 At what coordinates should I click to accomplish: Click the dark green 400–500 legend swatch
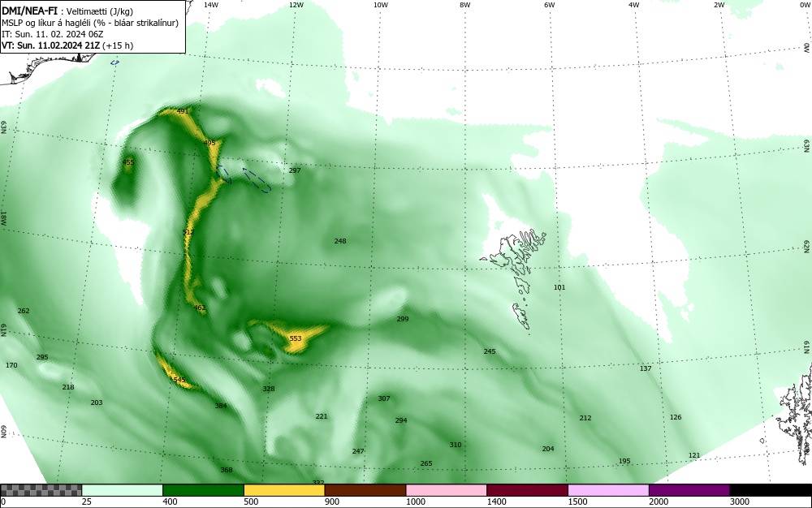203,490
